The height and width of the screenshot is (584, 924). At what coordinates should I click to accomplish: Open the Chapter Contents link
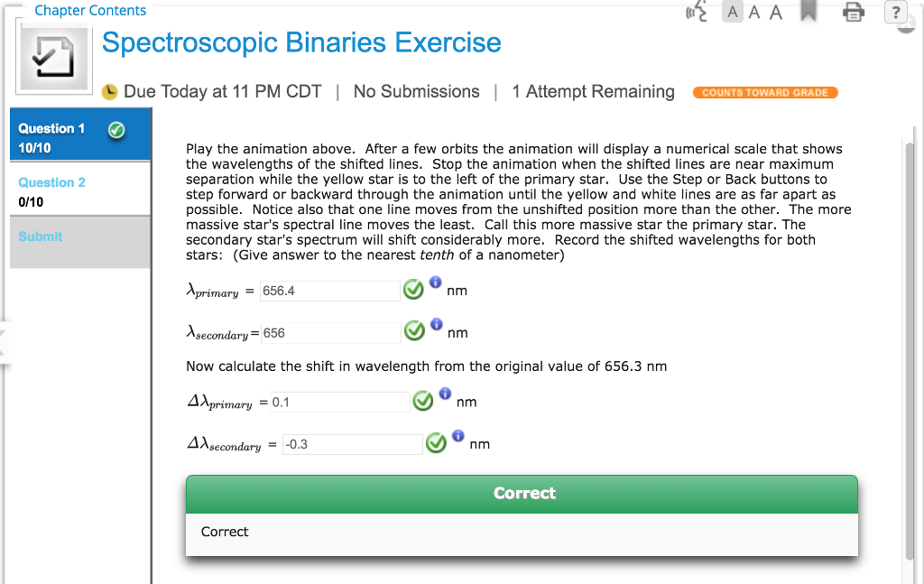click(89, 10)
